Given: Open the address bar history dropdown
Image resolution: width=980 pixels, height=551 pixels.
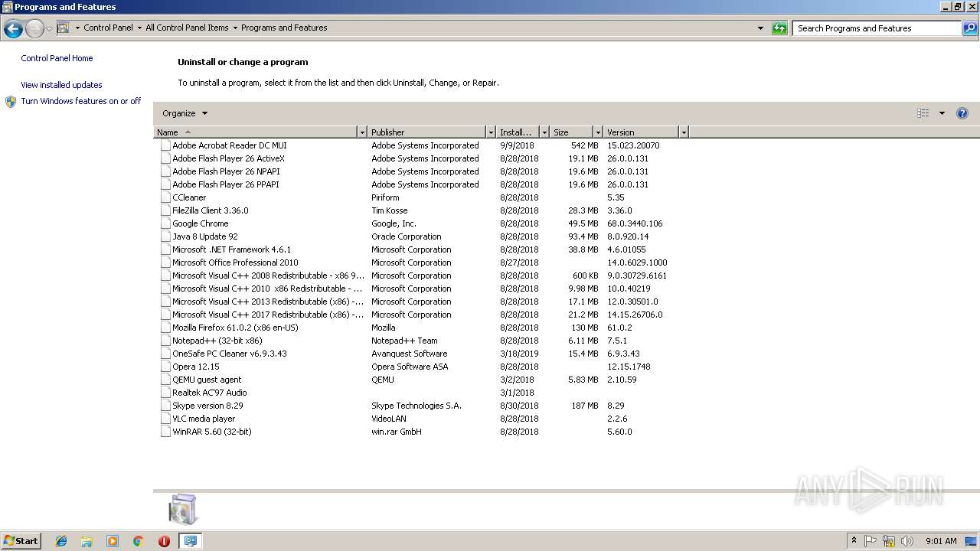Looking at the screenshot, I should [760, 28].
